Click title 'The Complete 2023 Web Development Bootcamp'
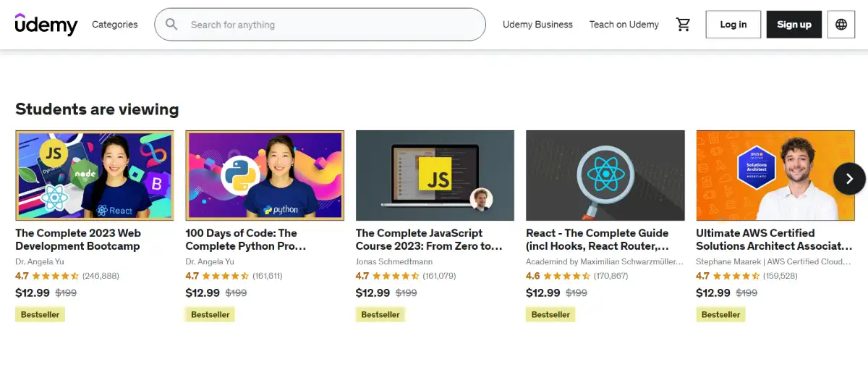Image resolution: width=868 pixels, height=375 pixels. pyautogui.click(x=78, y=240)
